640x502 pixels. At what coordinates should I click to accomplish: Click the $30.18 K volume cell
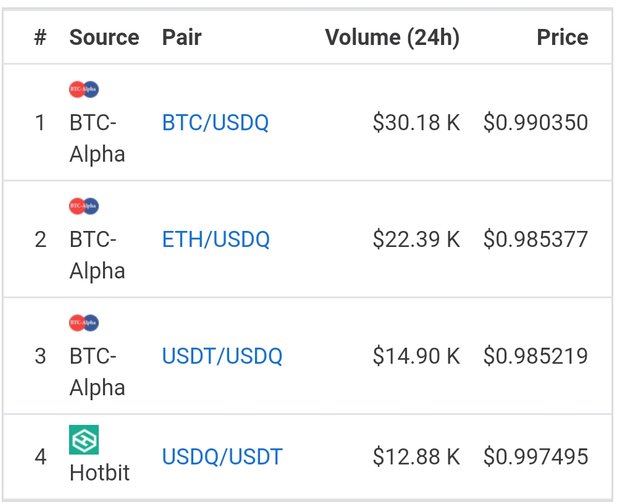pos(416,122)
